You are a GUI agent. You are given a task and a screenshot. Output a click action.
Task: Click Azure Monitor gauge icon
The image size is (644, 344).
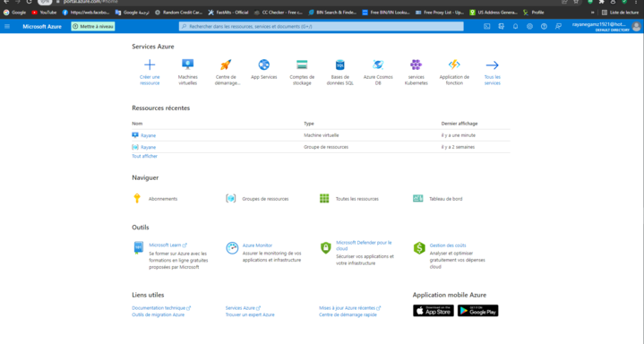click(x=232, y=248)
